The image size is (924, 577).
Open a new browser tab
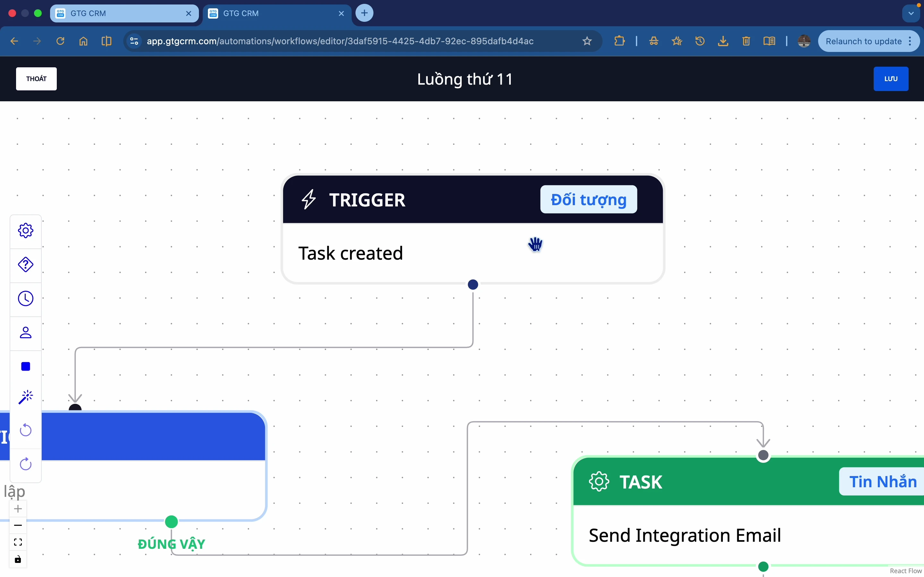point(364,13)
